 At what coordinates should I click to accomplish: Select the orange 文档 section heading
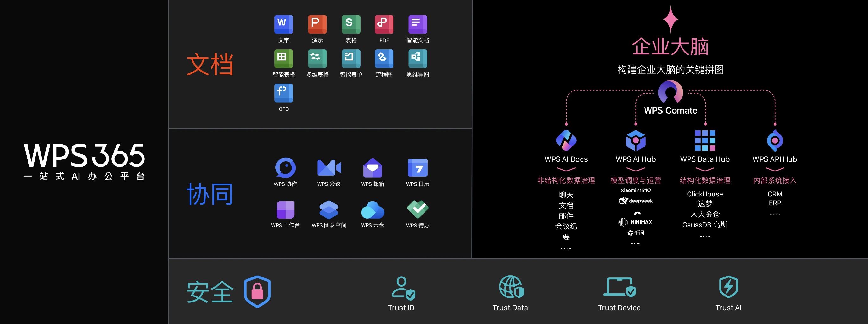tap(210, 64)
